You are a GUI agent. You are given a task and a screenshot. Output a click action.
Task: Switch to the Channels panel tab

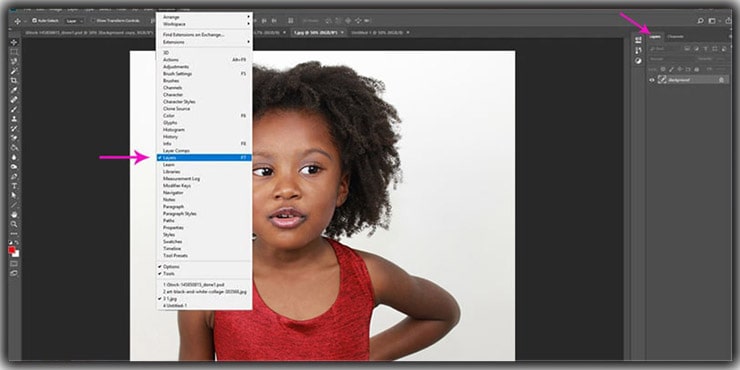675,37
